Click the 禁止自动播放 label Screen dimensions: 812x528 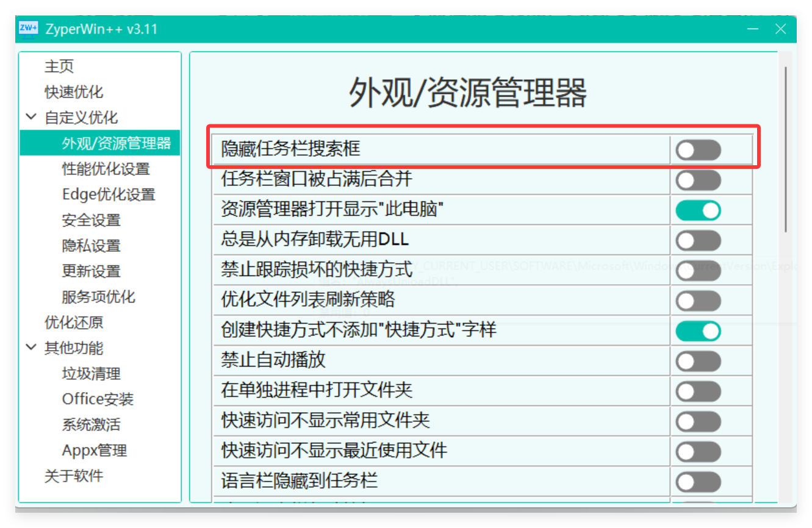(x=273, y=360)
